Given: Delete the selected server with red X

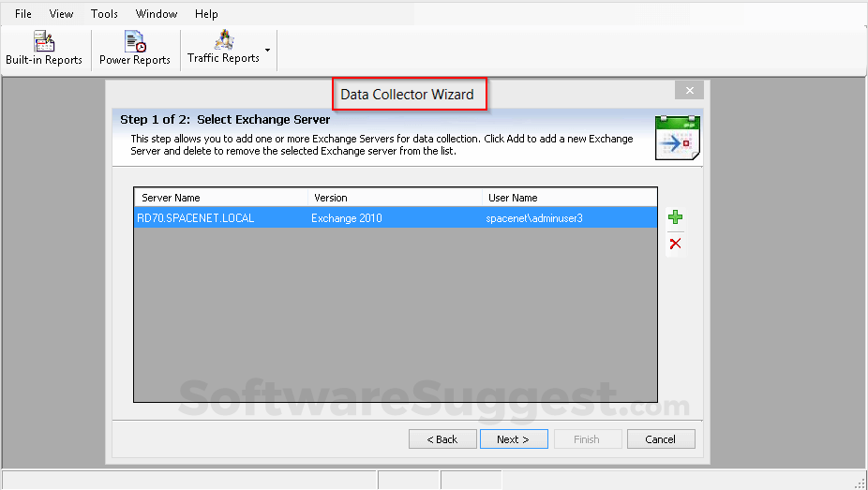Looking at the screenshot, I should [x=675, y=244].
